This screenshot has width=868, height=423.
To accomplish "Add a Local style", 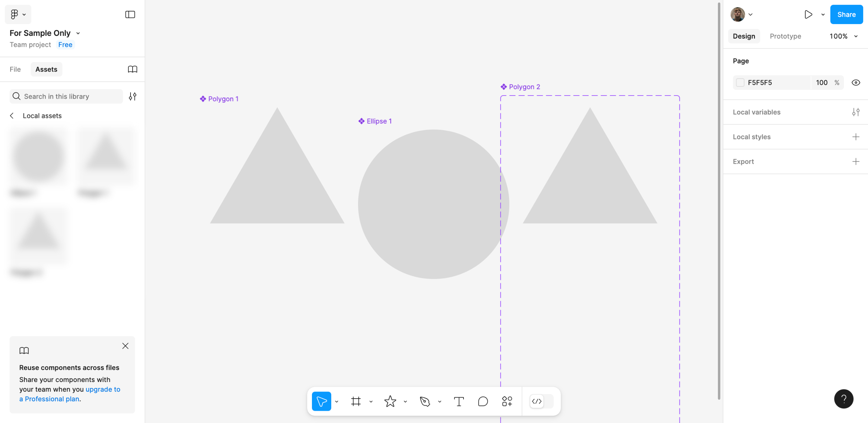I will pos(856,137).
